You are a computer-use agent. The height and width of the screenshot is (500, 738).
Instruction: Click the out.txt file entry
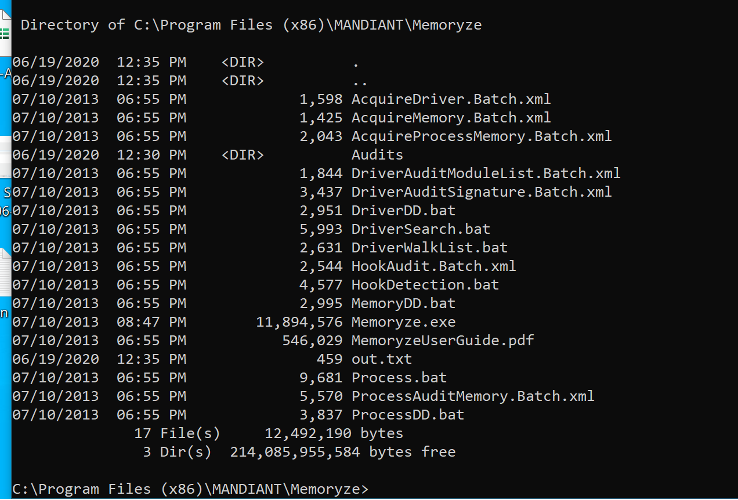381,359
